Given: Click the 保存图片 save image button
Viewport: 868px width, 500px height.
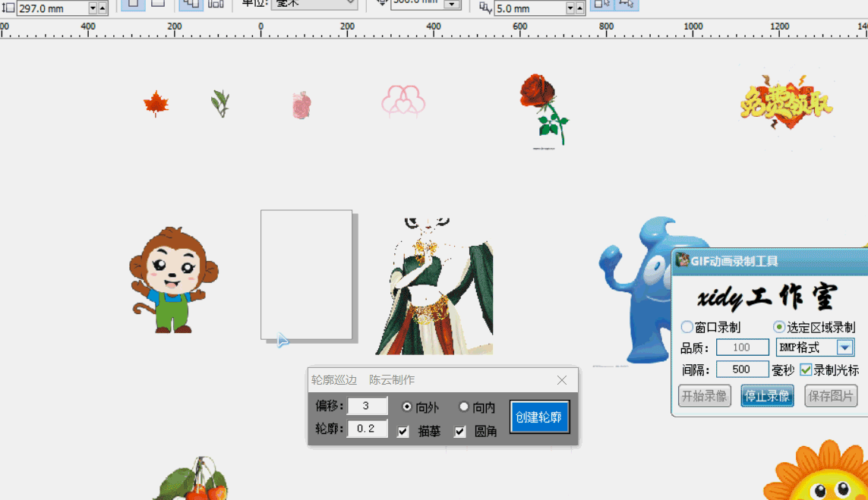Looking at the screenshot, I should [x=830, y=396].
